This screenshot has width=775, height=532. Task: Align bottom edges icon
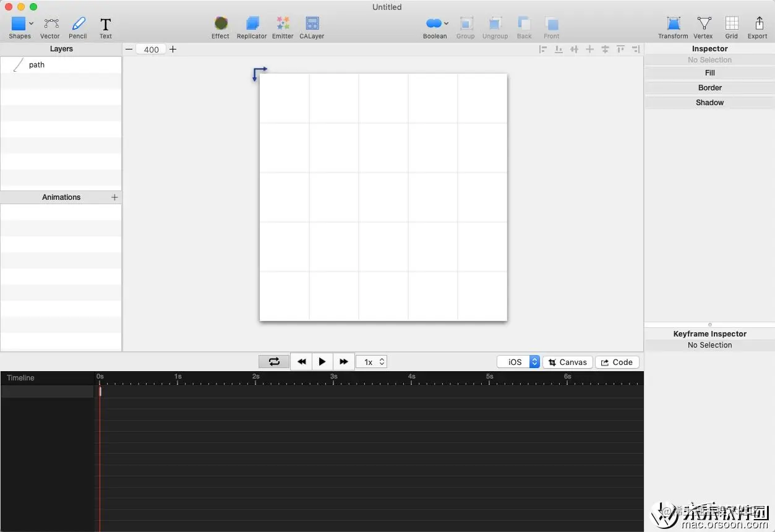click(x=559, y=49)
